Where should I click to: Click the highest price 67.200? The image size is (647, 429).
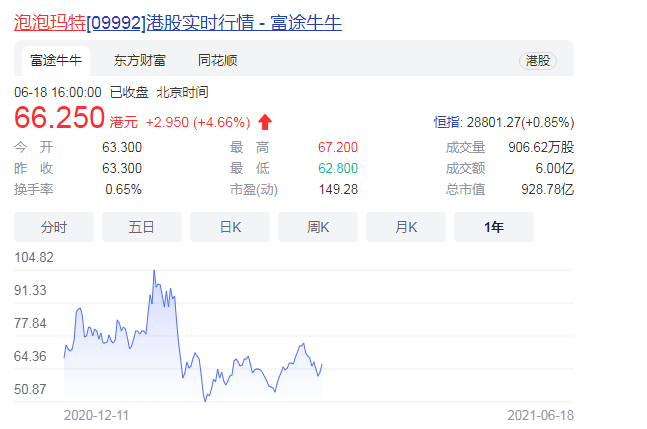[x=338, y=147]
